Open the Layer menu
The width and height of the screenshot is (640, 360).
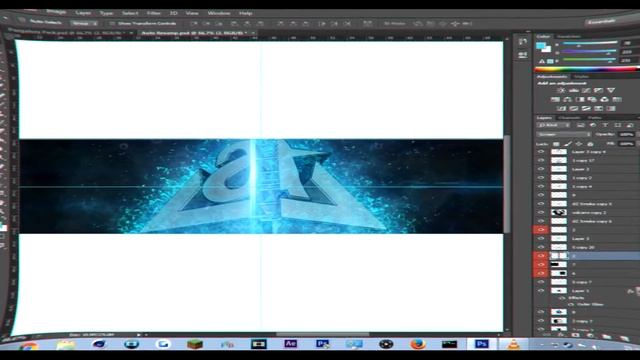point(83,13)
